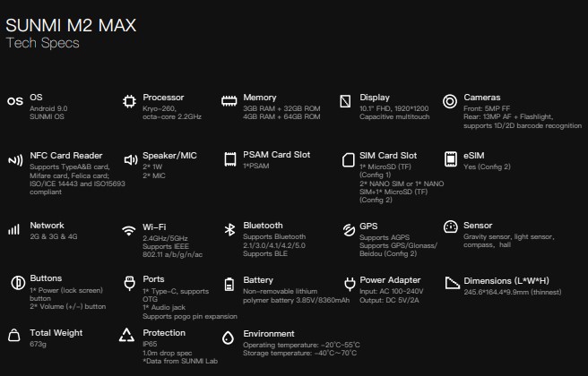Click the 'Tech Specs' subtitle
The width and height of the screenshot is (588, 376).
pyautogui.click(x=43, y=43)
